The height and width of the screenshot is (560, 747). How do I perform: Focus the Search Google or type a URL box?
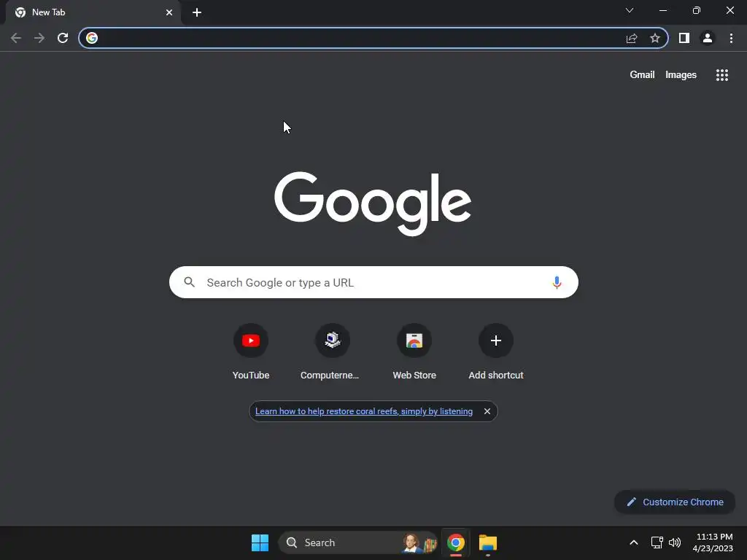373,282
